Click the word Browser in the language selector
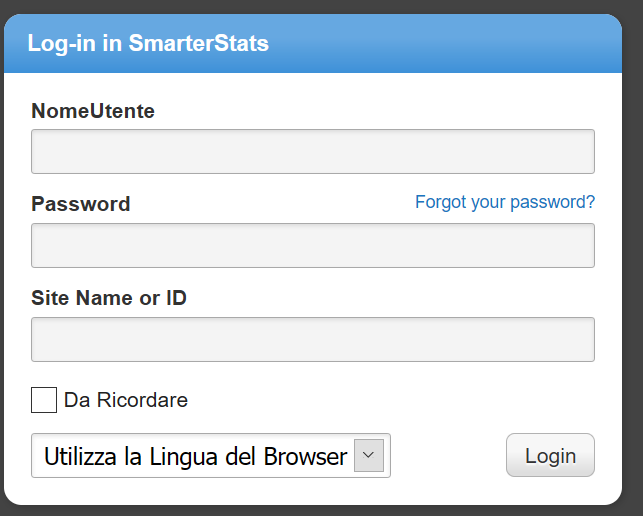 (x=305, y=457)
